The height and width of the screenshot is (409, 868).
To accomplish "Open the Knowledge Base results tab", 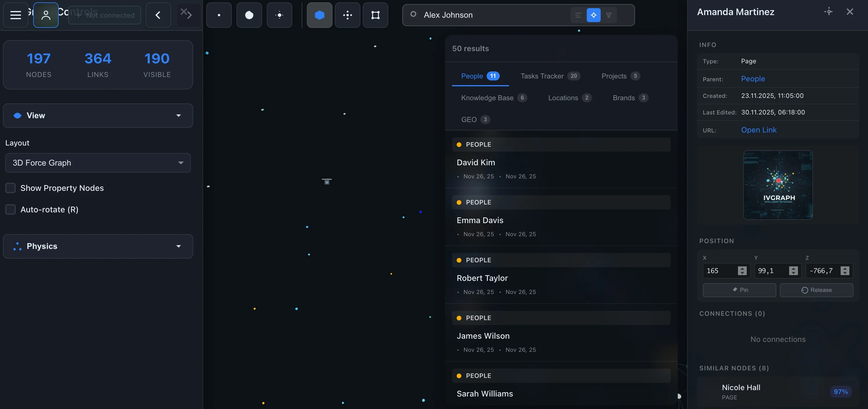I will (487, 98).
